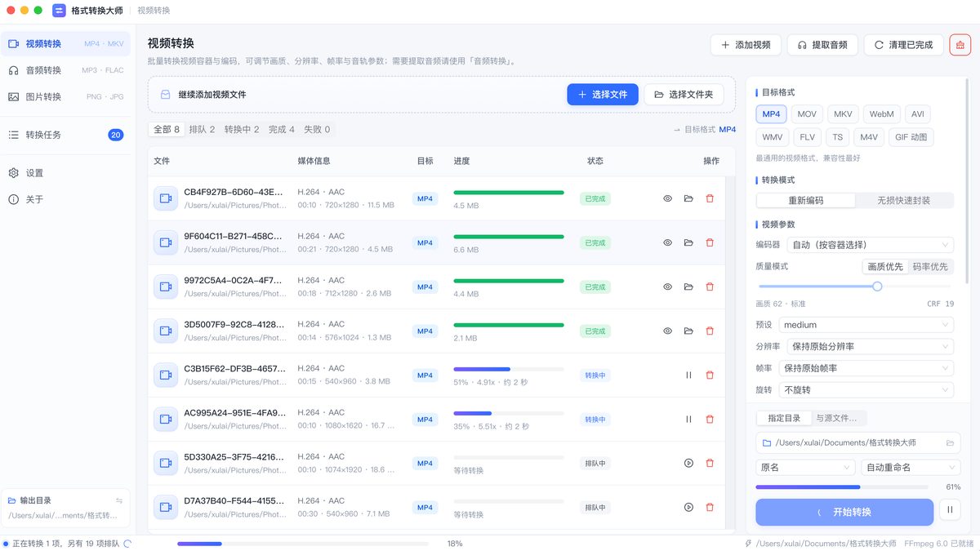Start the queued D7A37B40 task
Viewport: 980px width, 551px height.
(688, 507)
